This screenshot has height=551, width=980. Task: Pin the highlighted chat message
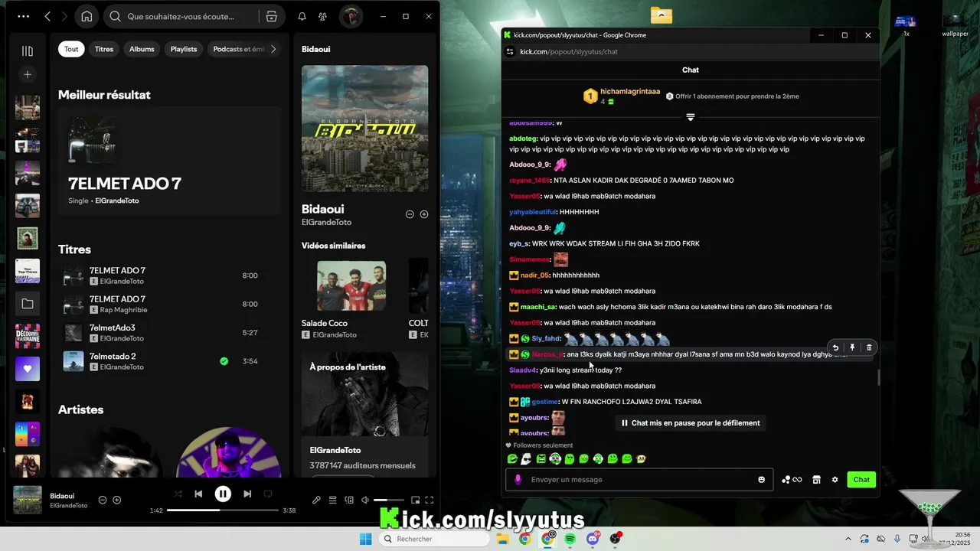pos(852,347)
